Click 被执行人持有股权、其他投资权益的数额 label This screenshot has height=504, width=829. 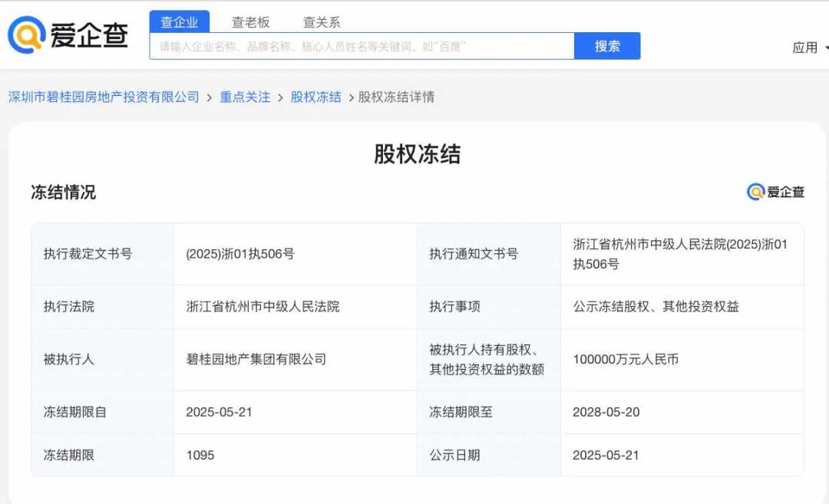pyautogui.click(x=487, y=359)
